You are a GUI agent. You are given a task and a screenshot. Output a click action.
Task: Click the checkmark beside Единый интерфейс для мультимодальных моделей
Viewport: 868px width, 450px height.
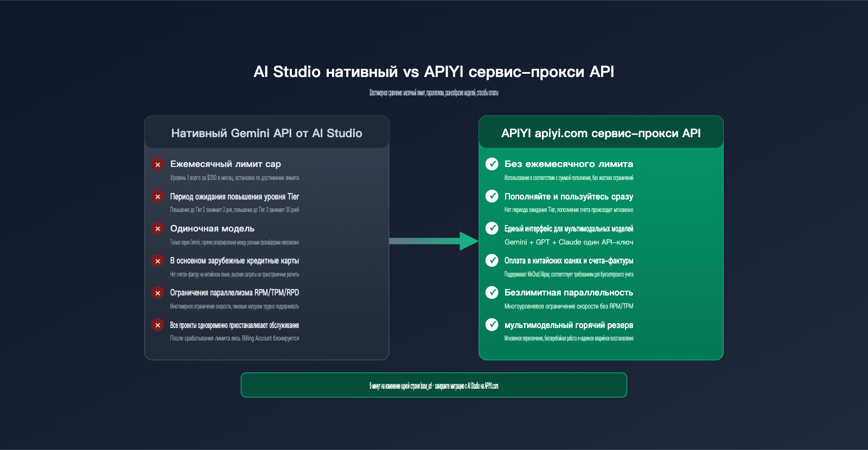coord(492,228)
